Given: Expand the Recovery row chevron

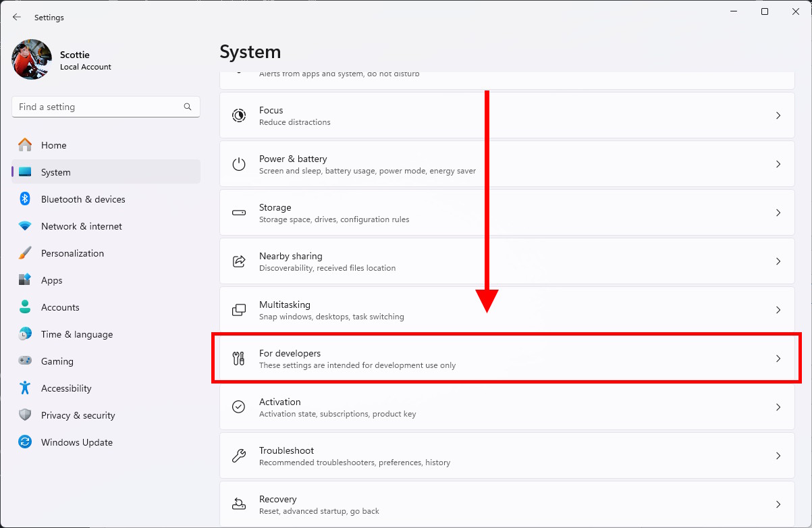Looking at the screenshot, I should pyautogui.click(x=778, y=504).
